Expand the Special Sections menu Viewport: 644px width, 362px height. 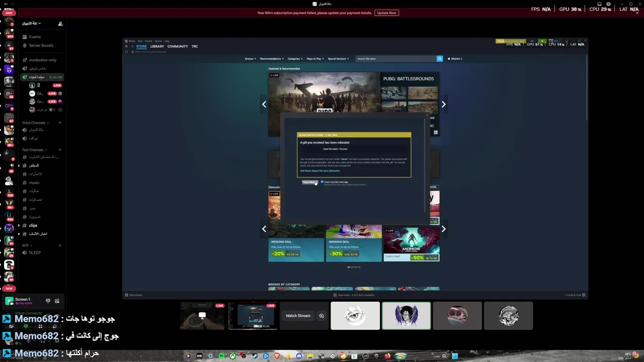click(338, 59)
